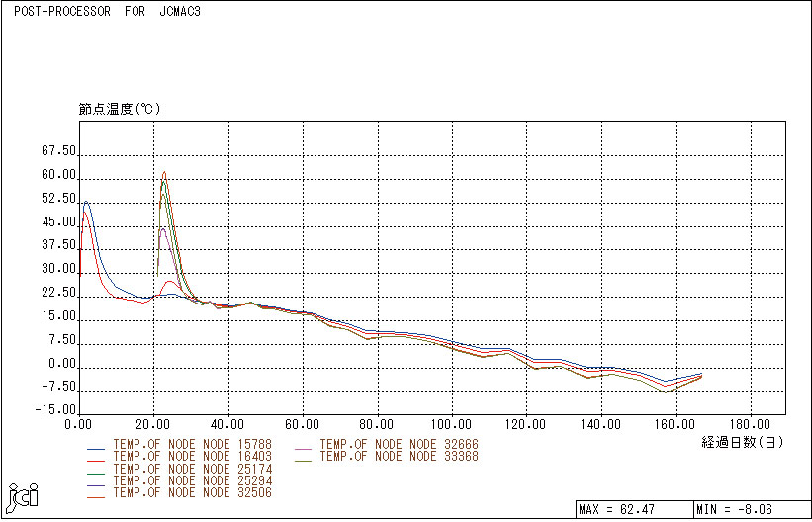Click the 180.00 x-axis label
This screenshot has height=522, width=812.
[x=751, y=425]
